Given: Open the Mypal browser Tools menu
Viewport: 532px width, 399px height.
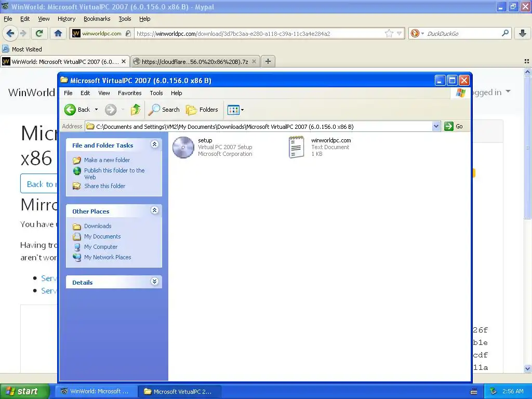Looking at the screenshot, I should click(125, 19).
